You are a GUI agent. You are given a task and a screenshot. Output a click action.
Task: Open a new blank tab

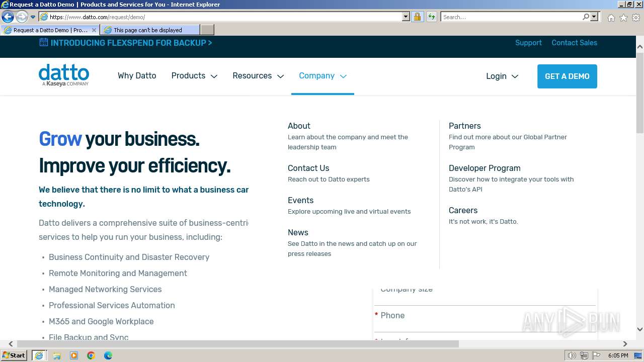[207, 30]
